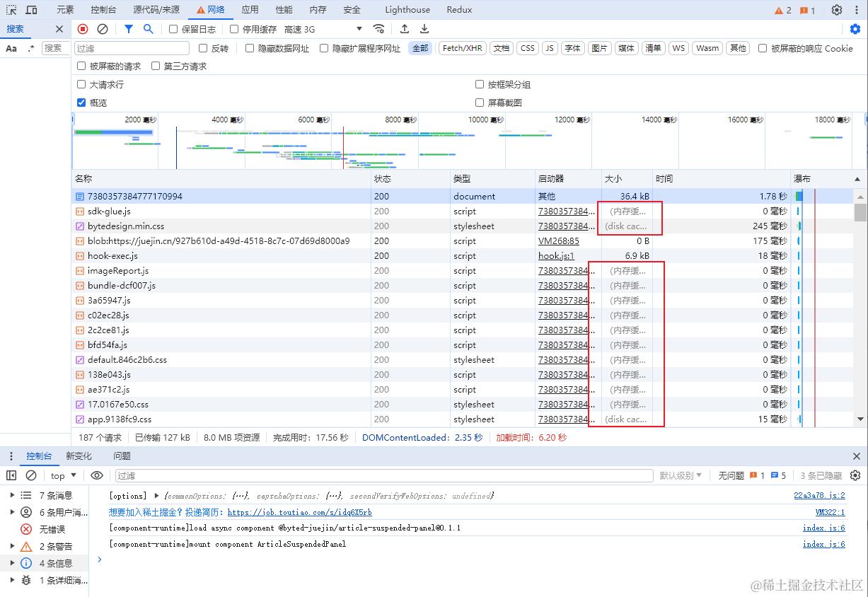The height and width of the screenshot is (597, 868).
Task: Open throttling dropdown Fast 3G
Action: (323, 29)
